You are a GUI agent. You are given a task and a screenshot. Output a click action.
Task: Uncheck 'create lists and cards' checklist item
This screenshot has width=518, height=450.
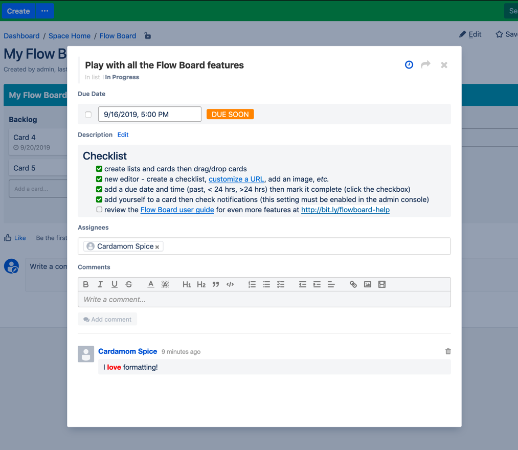tap(99, 169)
